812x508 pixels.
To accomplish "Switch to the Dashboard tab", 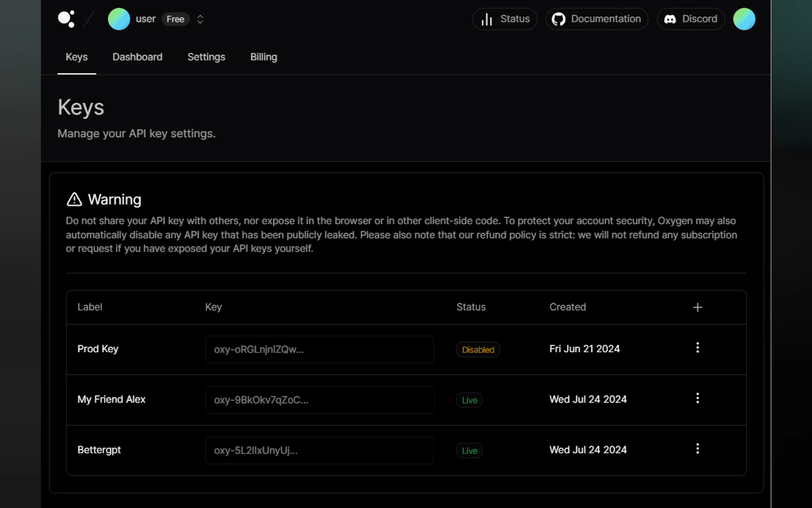I will pos(137,57).
